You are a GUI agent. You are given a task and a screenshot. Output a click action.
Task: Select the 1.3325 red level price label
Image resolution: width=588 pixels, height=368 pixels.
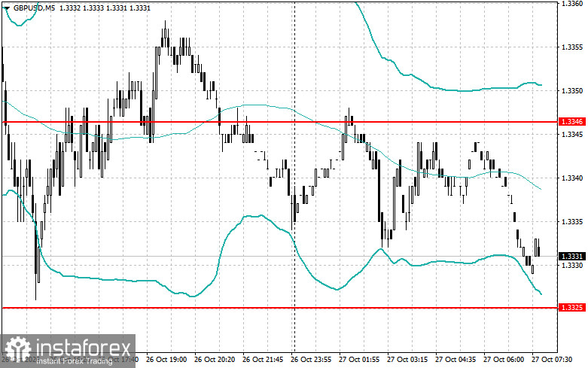(x=571, y=308)
